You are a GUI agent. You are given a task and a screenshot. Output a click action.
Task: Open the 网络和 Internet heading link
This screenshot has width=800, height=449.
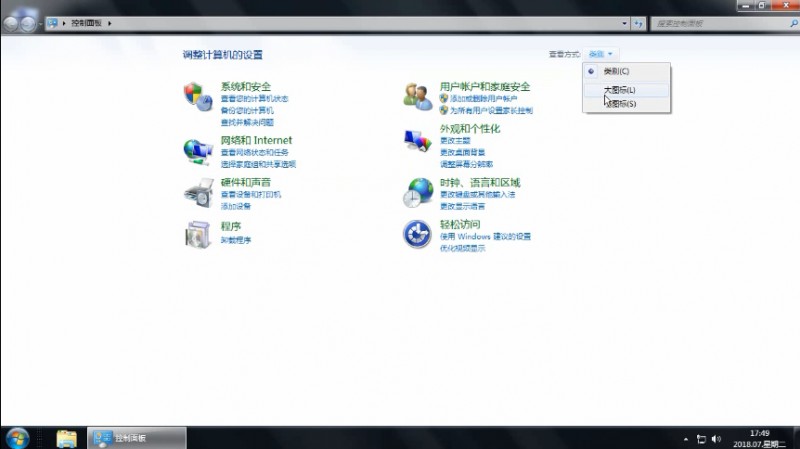tap(256, 140)
